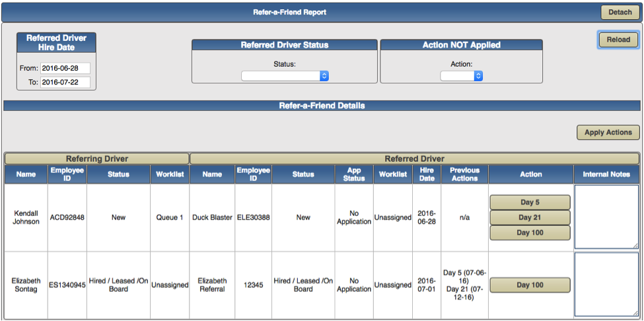Click the Apply Actions button
The width and height of the screenshot is (644, 321).
tap(608, 133)
